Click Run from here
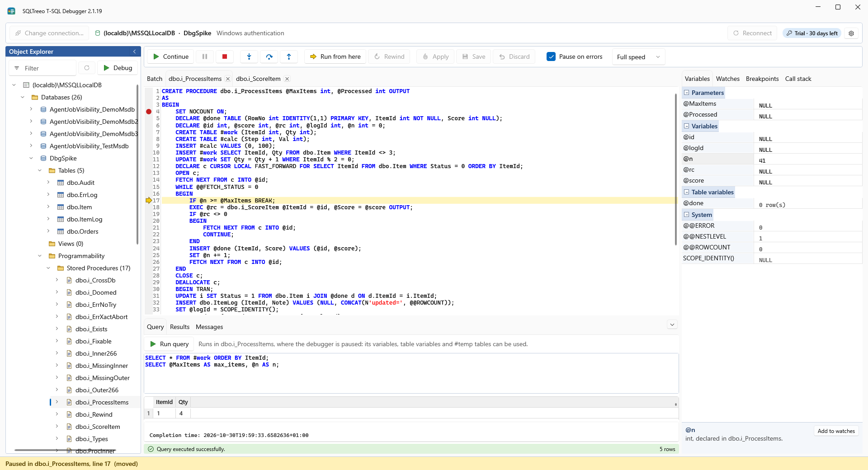 pyautogui.click(x=335, y=56)
